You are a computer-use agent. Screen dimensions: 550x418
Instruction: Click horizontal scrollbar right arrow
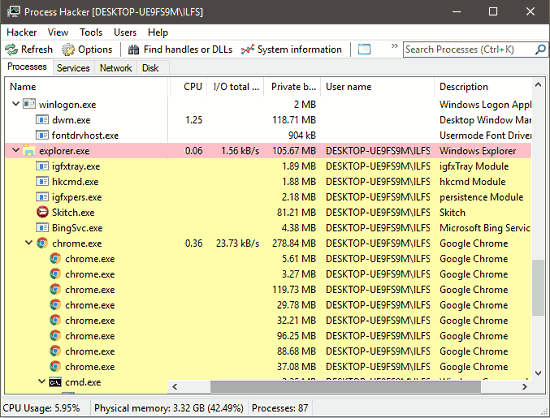tap(524, 387)
